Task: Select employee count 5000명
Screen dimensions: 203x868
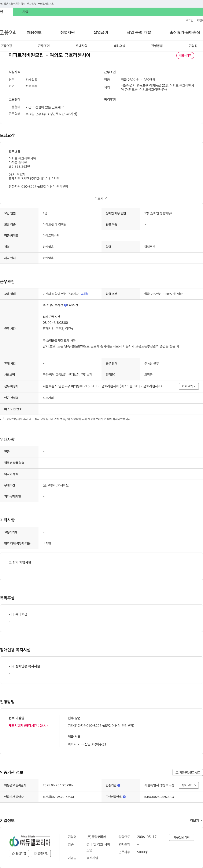Action: click(x=142, y=852)
